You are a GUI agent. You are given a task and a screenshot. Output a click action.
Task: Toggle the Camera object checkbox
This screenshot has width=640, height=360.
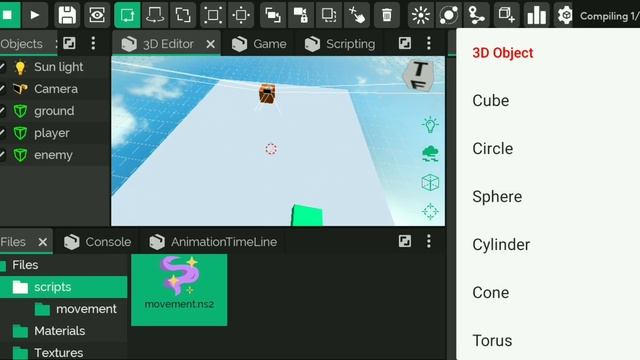(x=3, y=89)
